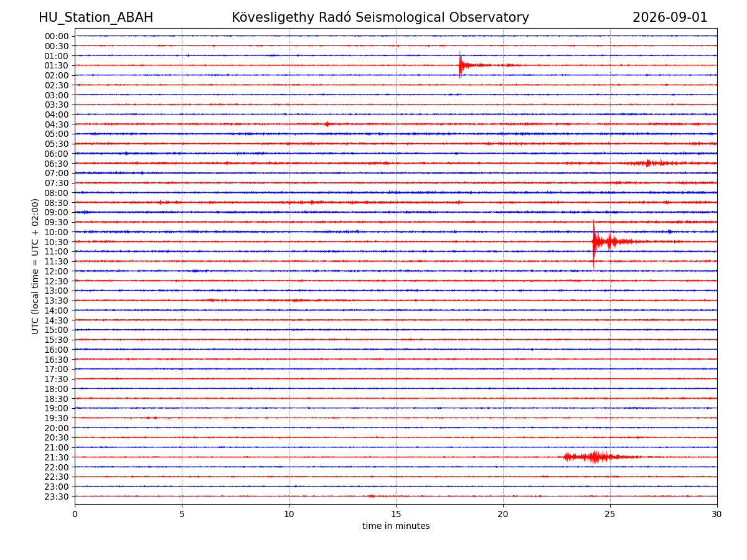This screenshot has height=560, width=747.
Task: Click the 'time in minutes' axis label
Action: pyautogui.click(x=396, y=526)
